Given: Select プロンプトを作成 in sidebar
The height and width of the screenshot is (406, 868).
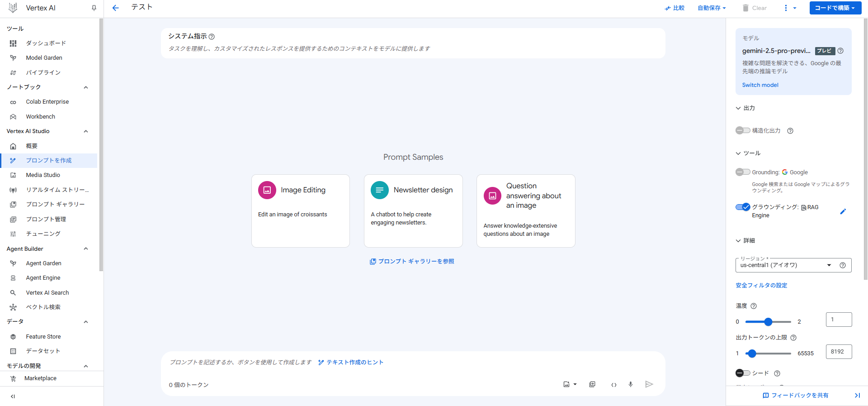Looking at the screenshot, I should coord(49,161).
